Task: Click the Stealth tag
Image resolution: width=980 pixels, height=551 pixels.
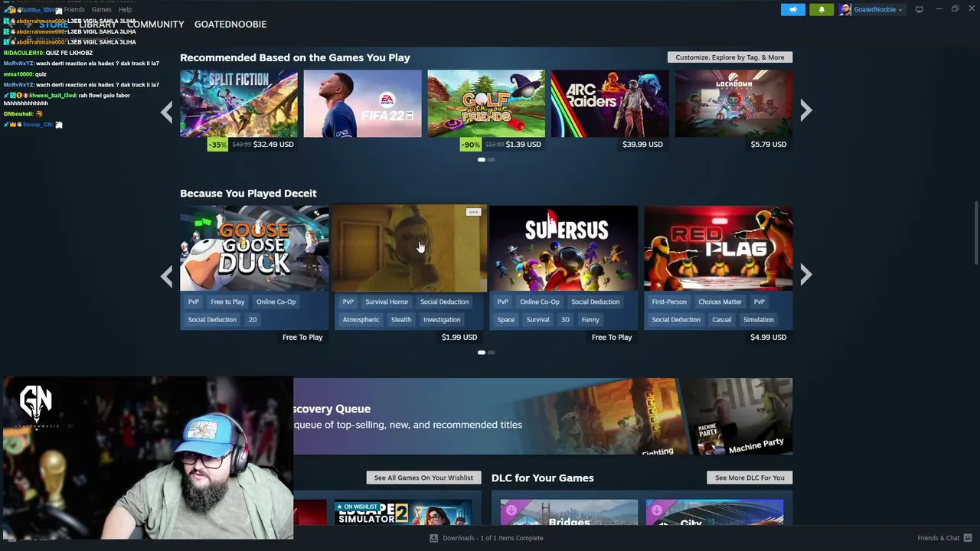Action: coord(401,320)
